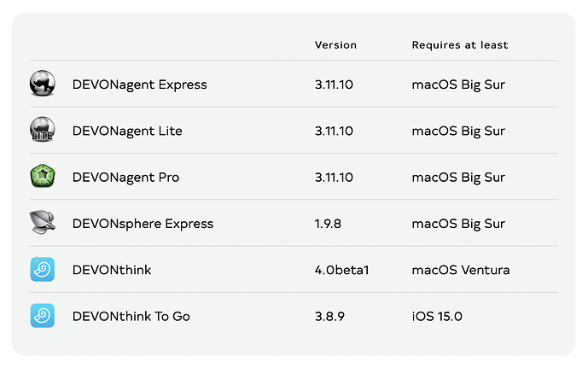The height and width of the screenshot is (368, 588).
Task: Click the Requires at least header
Action: (459, 45)
